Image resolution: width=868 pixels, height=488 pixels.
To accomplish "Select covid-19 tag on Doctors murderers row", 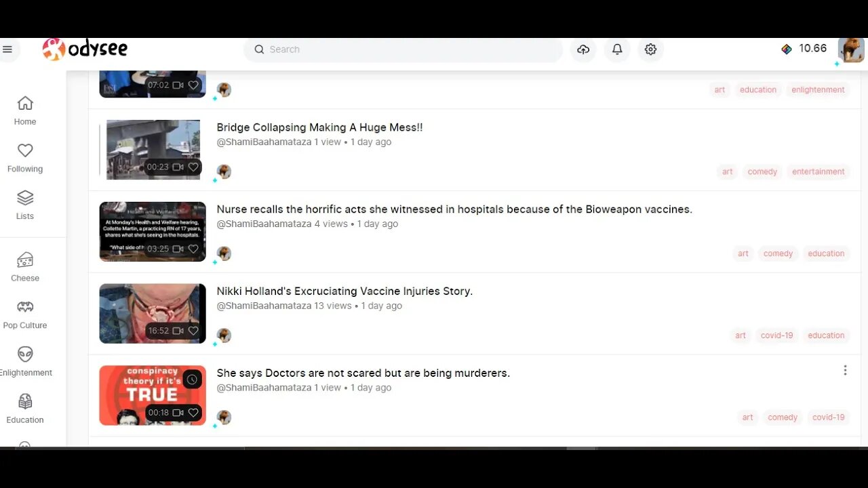I will point(829,418).
